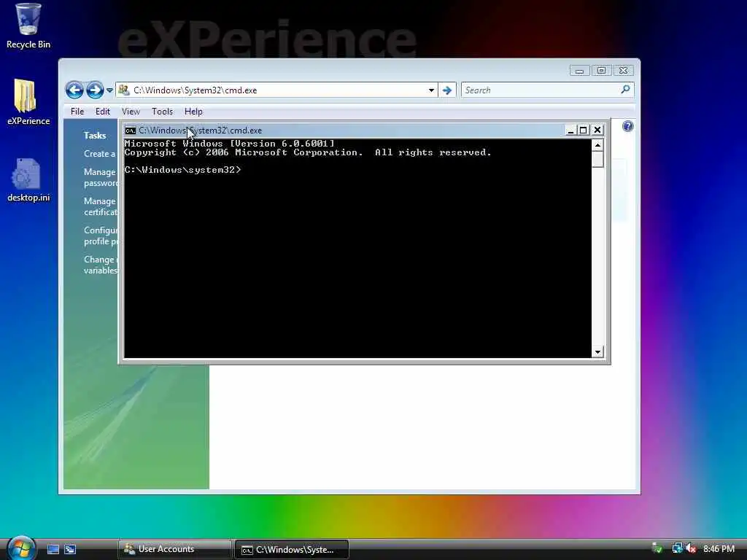The width and height of the screenshot is (747, 560).
Task: Click the cmd.exe title bar system icon
Action: (x=130, y=131)
